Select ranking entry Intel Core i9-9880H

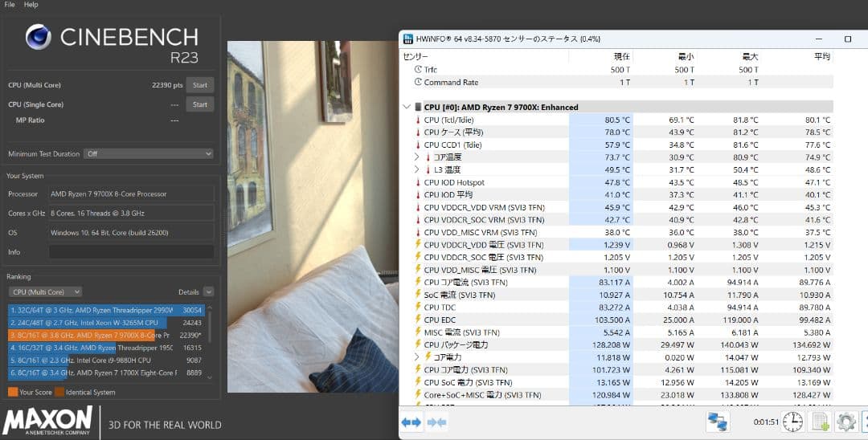click(x=106, y=361)
